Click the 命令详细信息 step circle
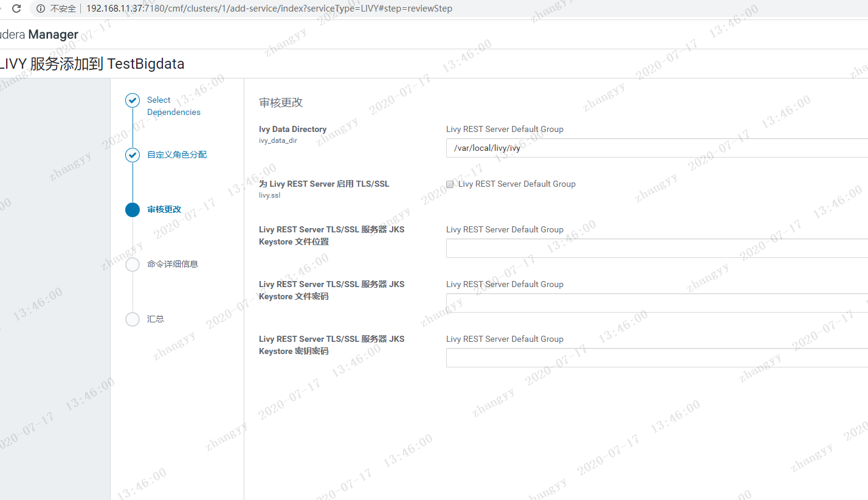Image resolution: width=868 pixels, height=500 pixels. coord(133,265)
